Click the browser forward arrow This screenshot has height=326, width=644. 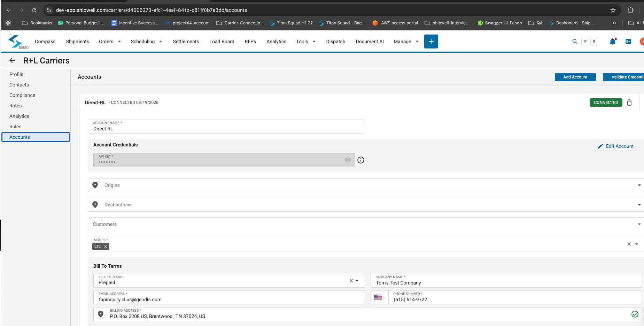[22, 10]
